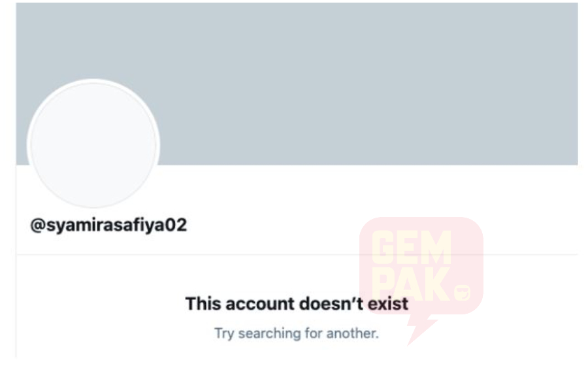Click the speech bubble tail of Gempak logo

tap(421, 330)
